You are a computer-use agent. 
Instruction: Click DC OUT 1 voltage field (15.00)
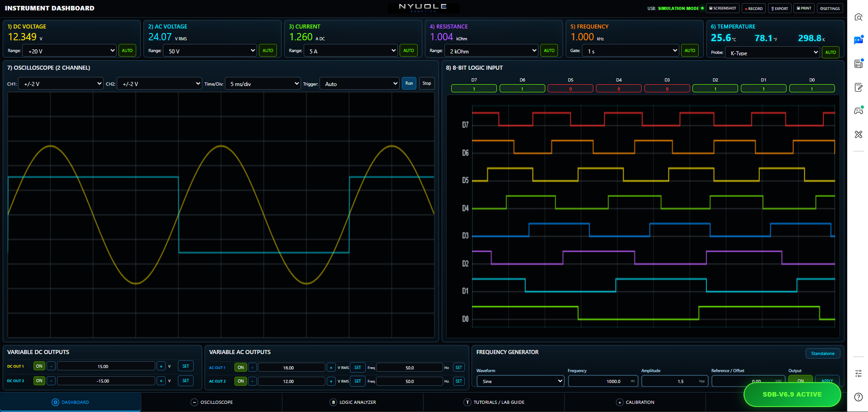coord(106,366)
